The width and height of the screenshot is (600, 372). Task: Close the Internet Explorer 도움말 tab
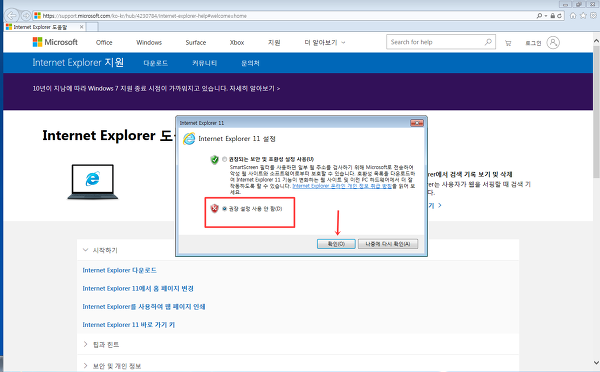pos(82,27)
